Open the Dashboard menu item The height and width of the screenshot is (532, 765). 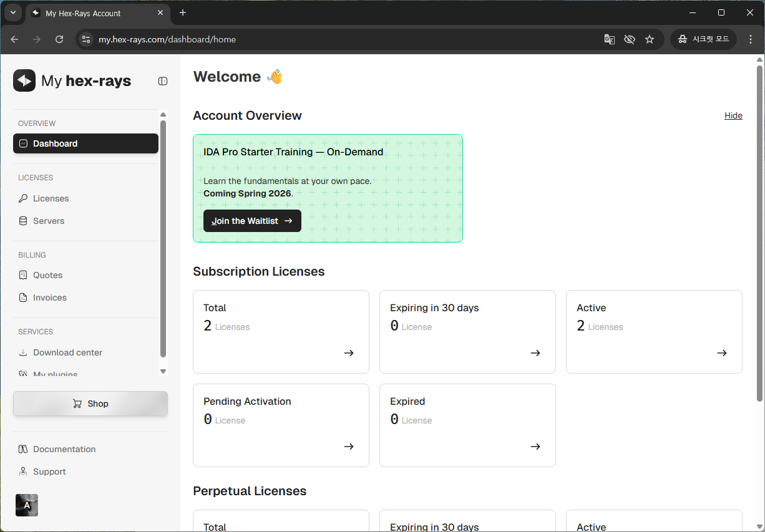point(85,143)
